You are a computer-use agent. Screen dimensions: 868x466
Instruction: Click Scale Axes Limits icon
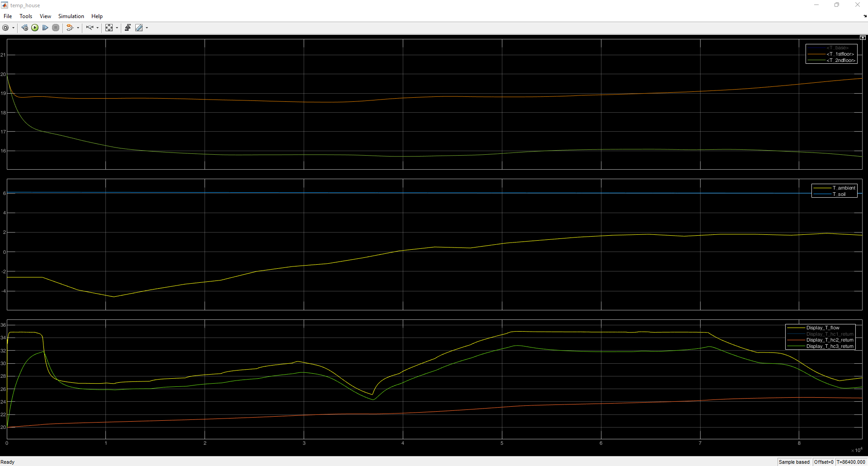[109, 28]
